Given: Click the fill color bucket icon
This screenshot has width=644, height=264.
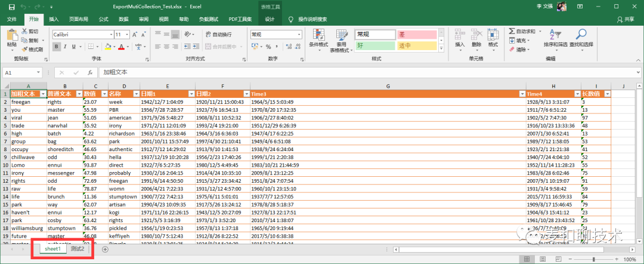Looking at the screenshot, I should tap(107, 47).
